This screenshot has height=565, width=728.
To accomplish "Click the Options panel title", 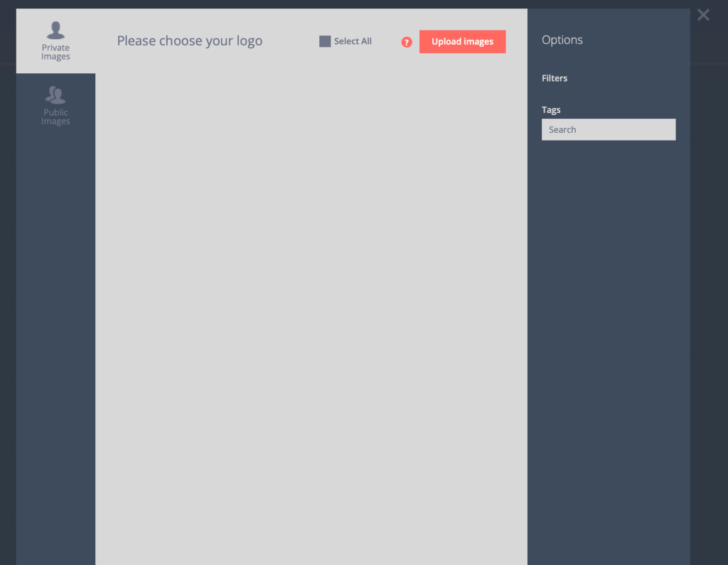I will point(562,40).
